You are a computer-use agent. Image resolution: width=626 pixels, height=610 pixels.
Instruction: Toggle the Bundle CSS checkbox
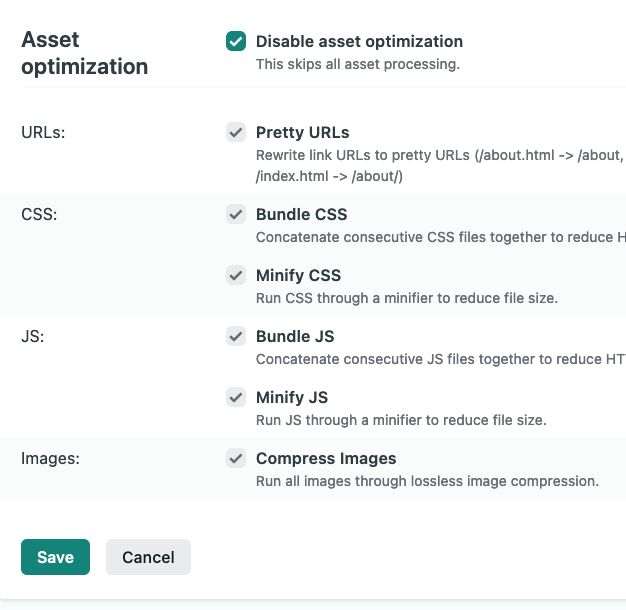coord(236,214)
